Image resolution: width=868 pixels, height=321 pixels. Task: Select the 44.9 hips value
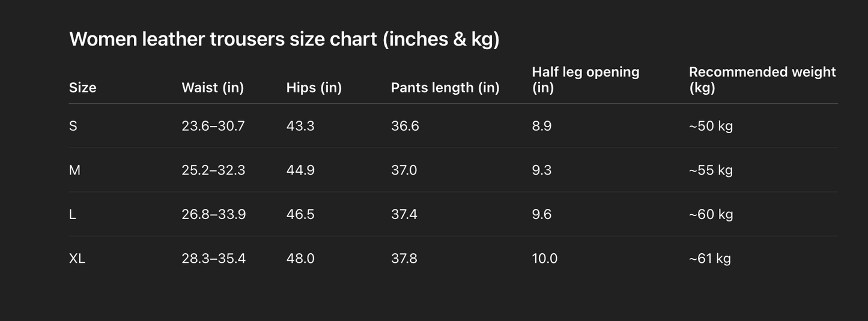click(300, 170)
